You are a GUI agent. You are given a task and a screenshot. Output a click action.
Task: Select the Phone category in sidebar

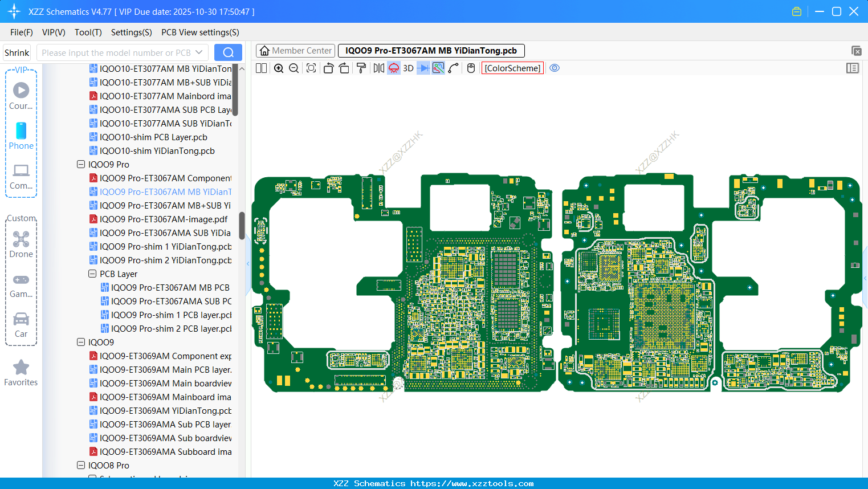point(21,136)
